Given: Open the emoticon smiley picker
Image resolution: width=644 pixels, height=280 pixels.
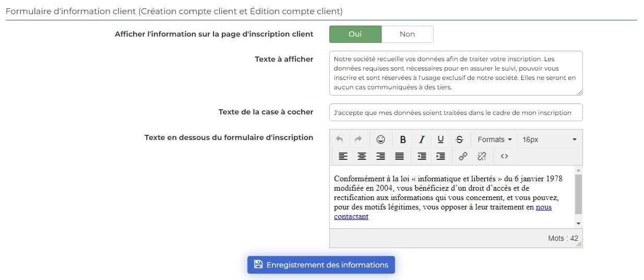Looking at the screenshot, I should coord(381,139).
